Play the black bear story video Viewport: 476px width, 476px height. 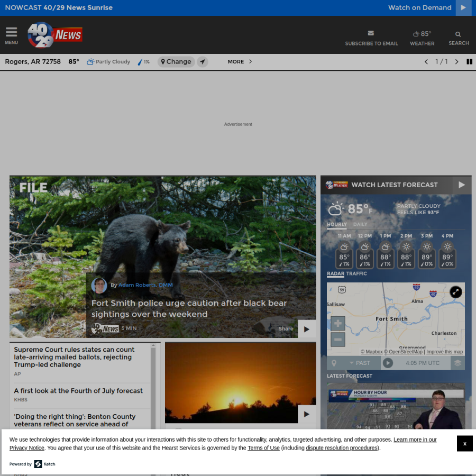(307, 329)
